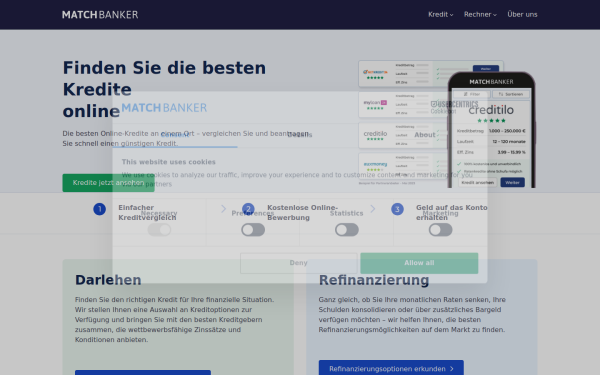
Task: Toggle the Necessary cookies switch
Action: point(159,230)
